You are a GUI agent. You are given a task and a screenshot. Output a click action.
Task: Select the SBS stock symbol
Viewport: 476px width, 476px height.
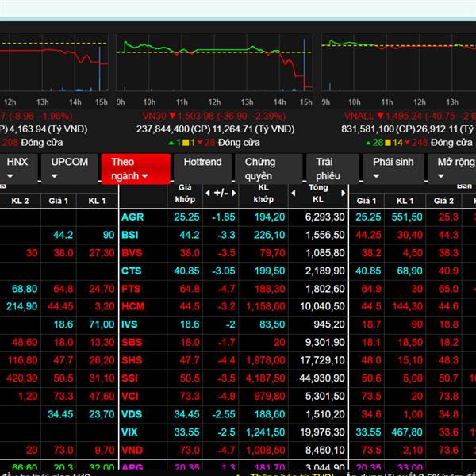132,343
